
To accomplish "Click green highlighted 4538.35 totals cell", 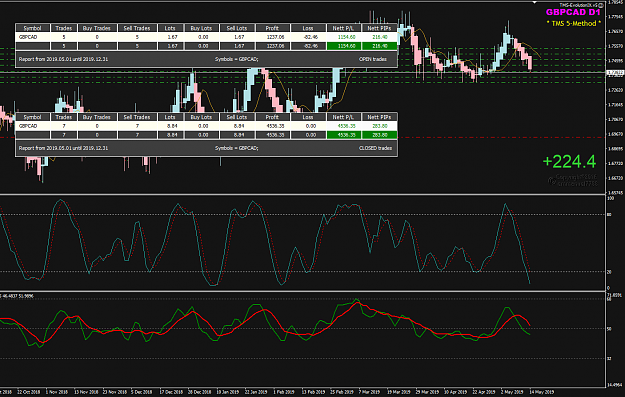I will (x=344, y=135).
